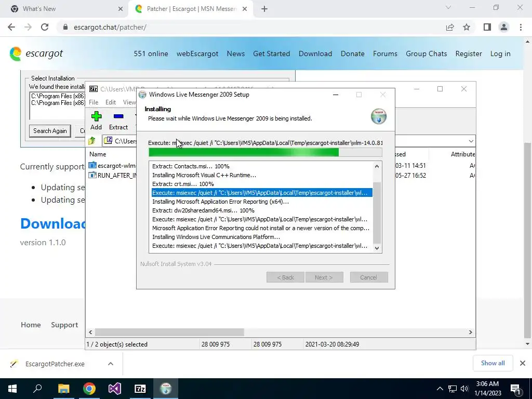Open the Home footer link
Viewport: 532px width, 399px height.
31,325
